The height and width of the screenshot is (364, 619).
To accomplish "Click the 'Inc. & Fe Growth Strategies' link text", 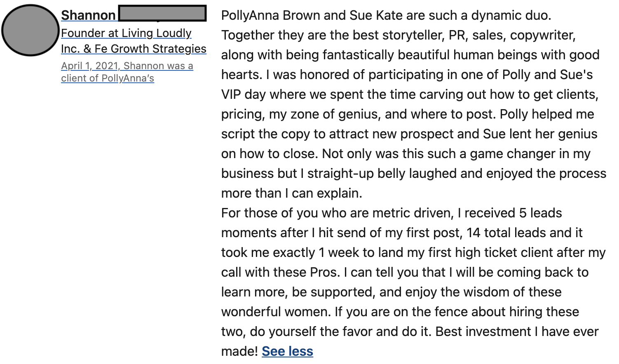I will (x=134, y=49).
